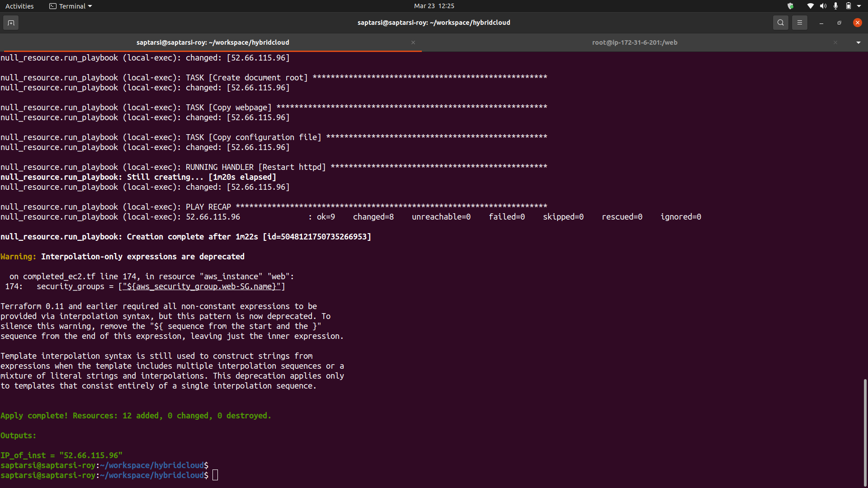Switch to the root@ip-172-31-6-201:/web tab
Viewport: 868px width, 488px height.
coord(634,42)
